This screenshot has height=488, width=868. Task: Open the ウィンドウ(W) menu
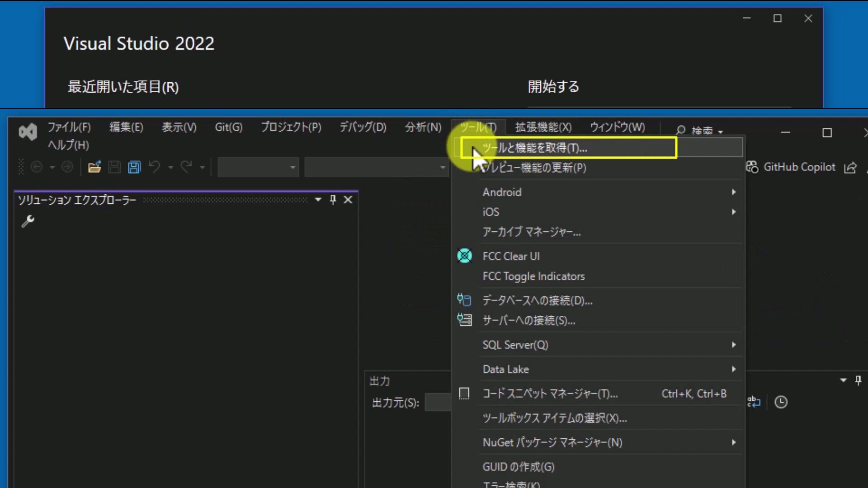(618, 127)
